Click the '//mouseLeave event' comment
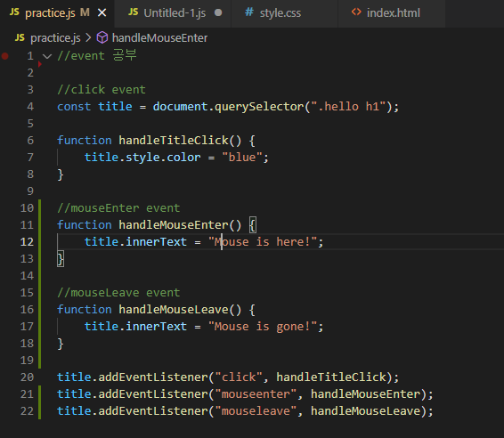Viewport: 504px width, 438px height. pyautogui.click(x=118, y=293)
